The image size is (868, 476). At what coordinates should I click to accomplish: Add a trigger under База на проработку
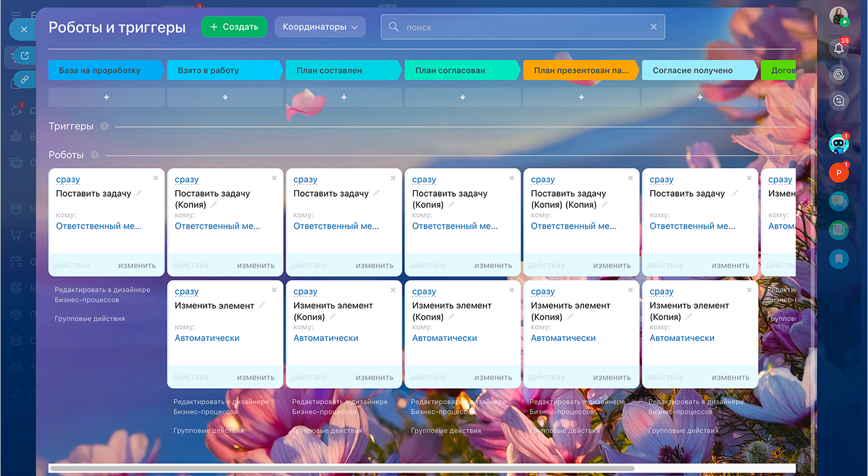tap(106, 97)
